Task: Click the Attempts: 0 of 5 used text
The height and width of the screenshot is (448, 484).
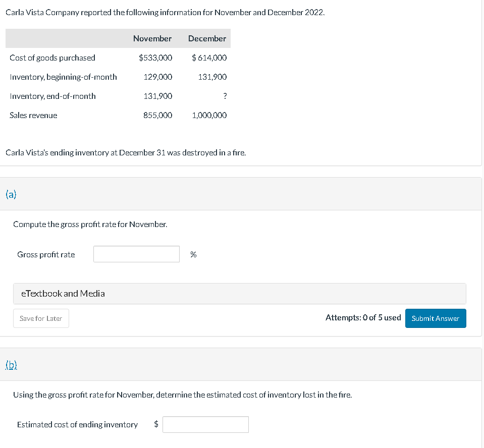Action: point(363,317)
